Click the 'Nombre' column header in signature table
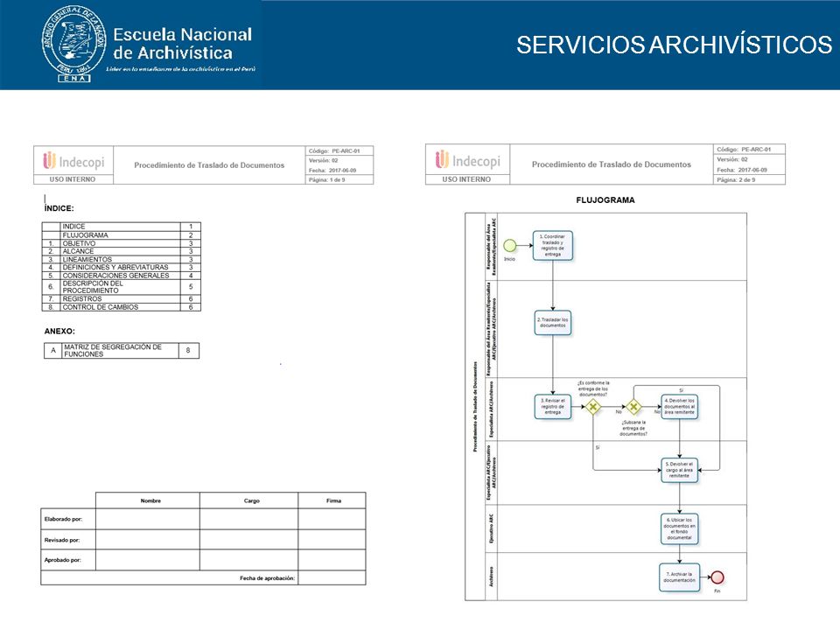The width and height of the screenshot is (840, 630). tap(150, 500)
